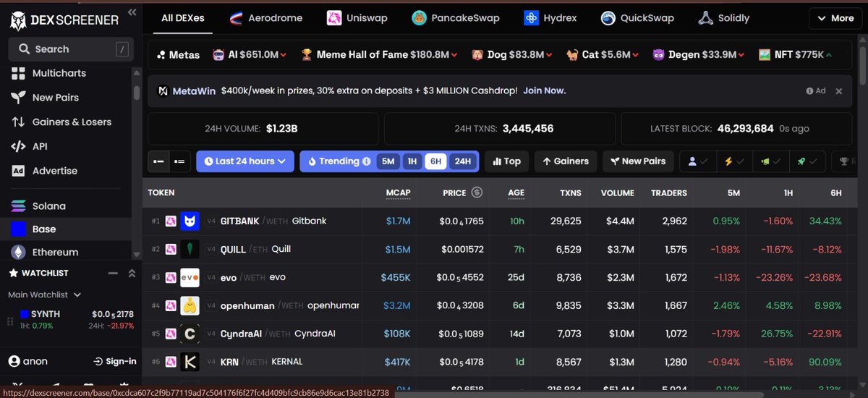
Task: Click the New Pairs filter button
Action: (638, 161)
